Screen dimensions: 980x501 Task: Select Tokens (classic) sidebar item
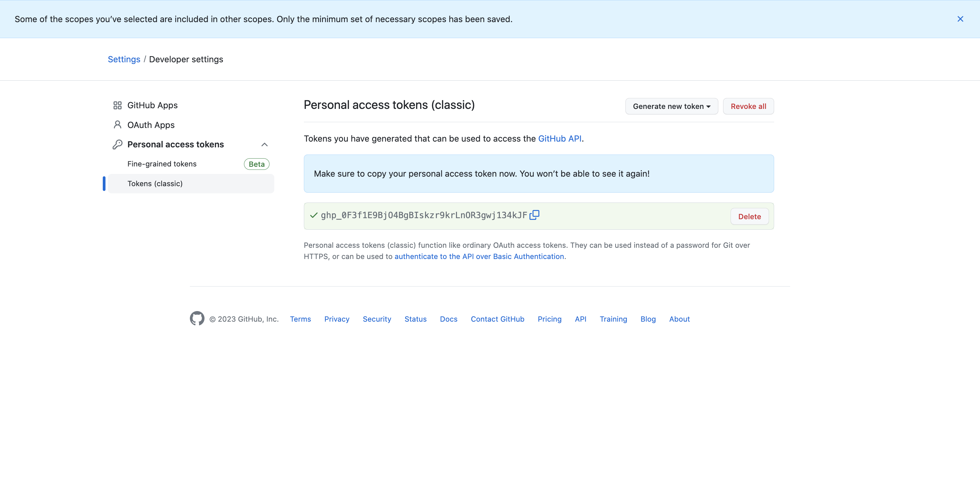coord(191,184)
